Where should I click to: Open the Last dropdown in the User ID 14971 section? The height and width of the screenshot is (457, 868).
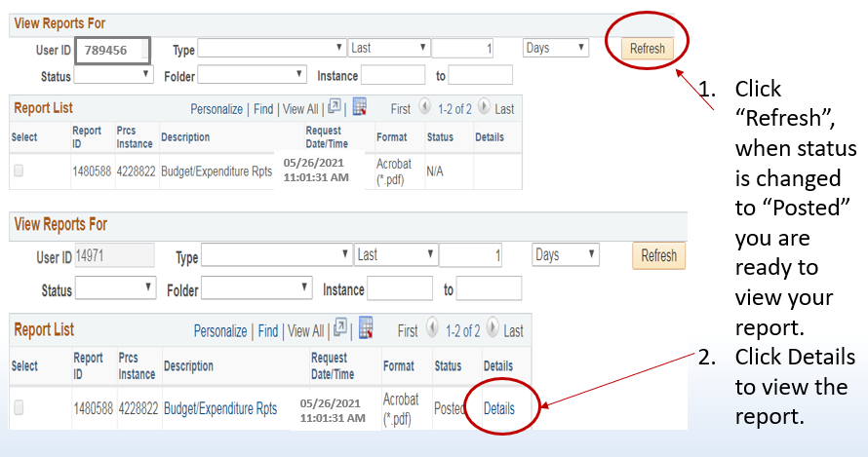[x=396, y=255]
